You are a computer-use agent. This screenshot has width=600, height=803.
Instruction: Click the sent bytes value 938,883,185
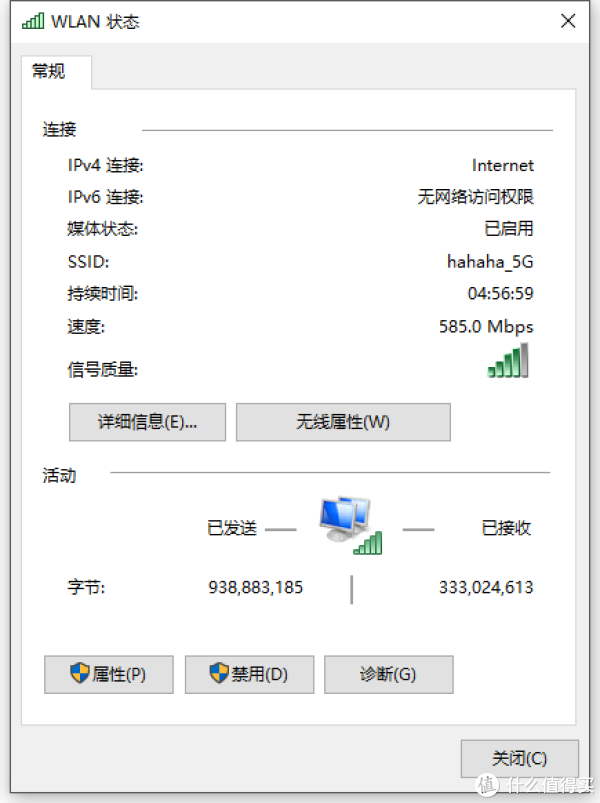[255, 587]
